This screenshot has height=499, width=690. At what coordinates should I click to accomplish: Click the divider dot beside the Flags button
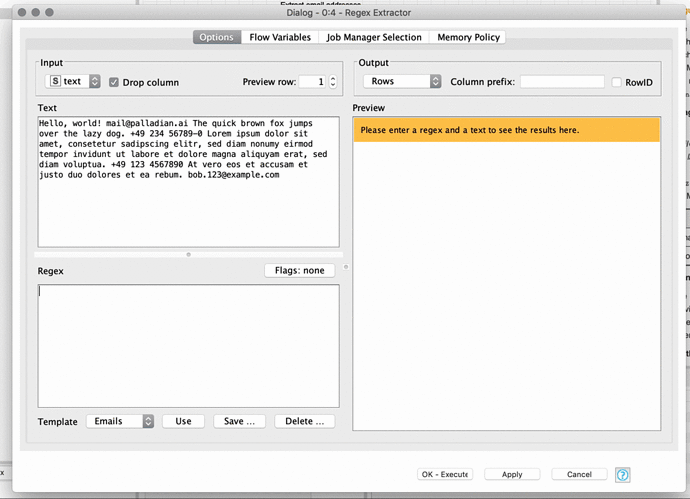(x=346, y=267)
